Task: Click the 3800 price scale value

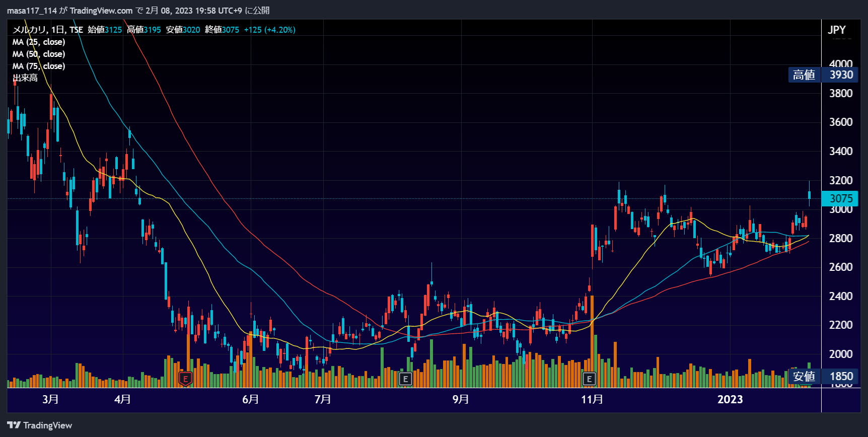Action: [x=841, y=93]
